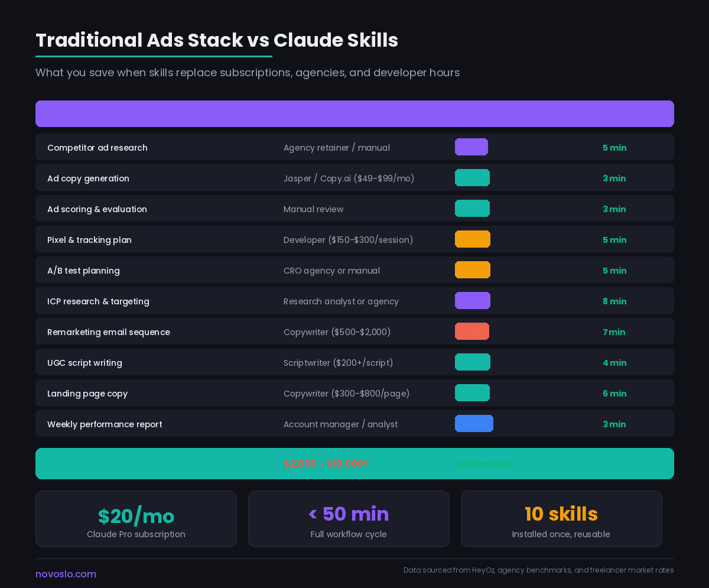This screenshot has height=588, width=709.
Task: Select the strikethrough $2,000 – $10,000+ amount
Action: 327,464
